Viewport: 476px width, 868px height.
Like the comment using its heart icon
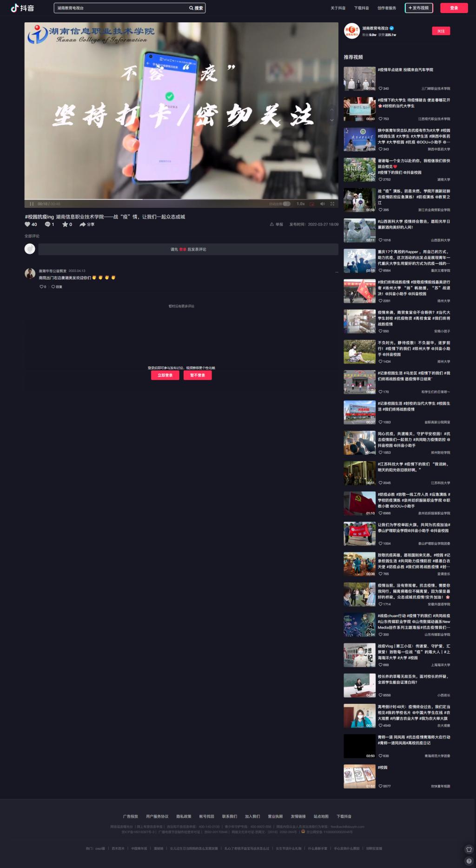pyautogui.click(x=41, y=287)
